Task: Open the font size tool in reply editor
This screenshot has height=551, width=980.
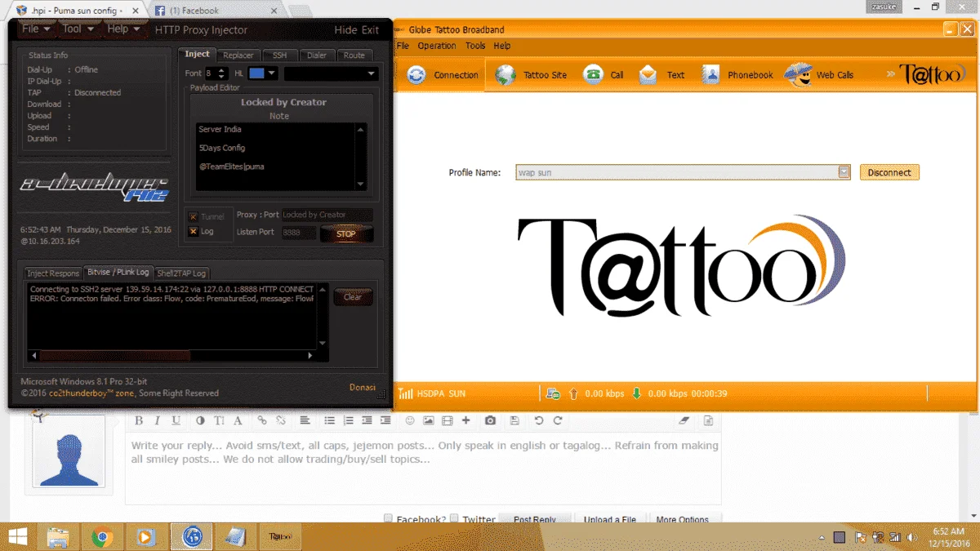Action: coord(219,420)
